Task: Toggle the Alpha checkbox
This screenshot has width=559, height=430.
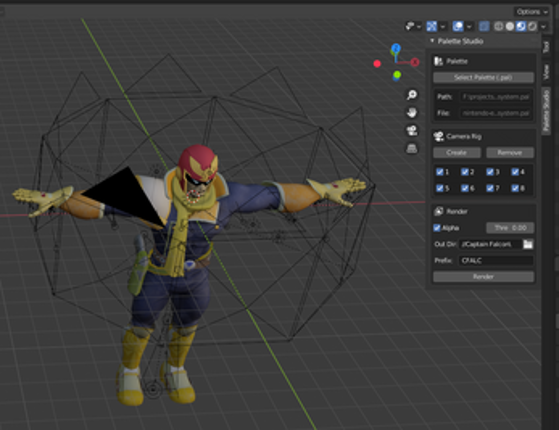Action: point(437,228)
